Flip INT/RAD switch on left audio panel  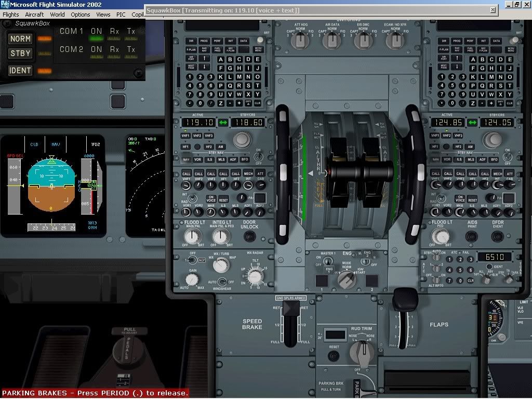[192, 198]
